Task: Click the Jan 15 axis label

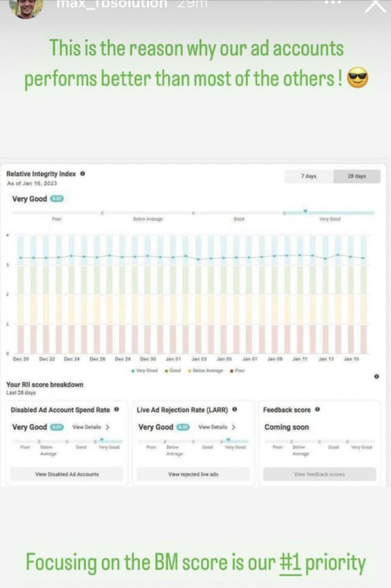Action: (x=351, y=359)
